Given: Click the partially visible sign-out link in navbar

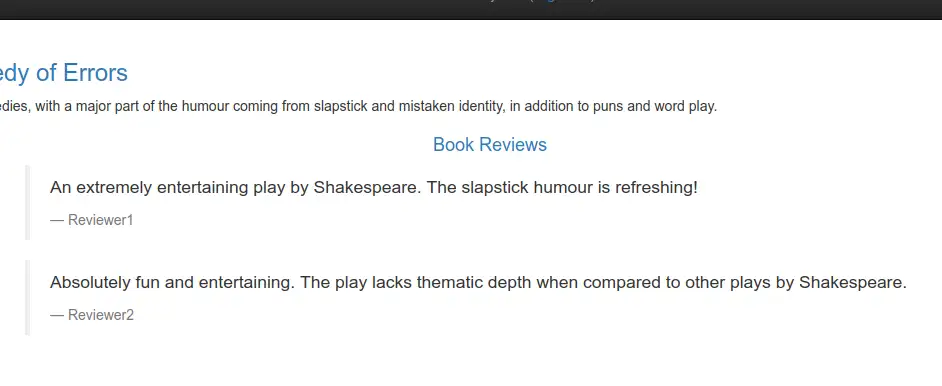Looking at the screenshot, I should 562,2.
